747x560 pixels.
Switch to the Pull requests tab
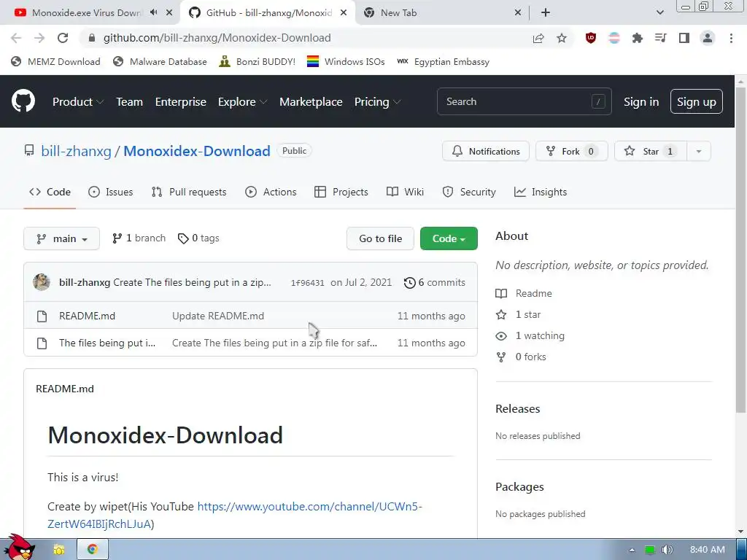click(x=189, y=192)
